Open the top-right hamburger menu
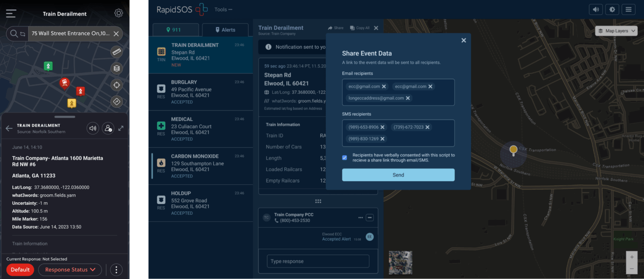This screenshot has height=279, width=644. [x=628, y=9]
